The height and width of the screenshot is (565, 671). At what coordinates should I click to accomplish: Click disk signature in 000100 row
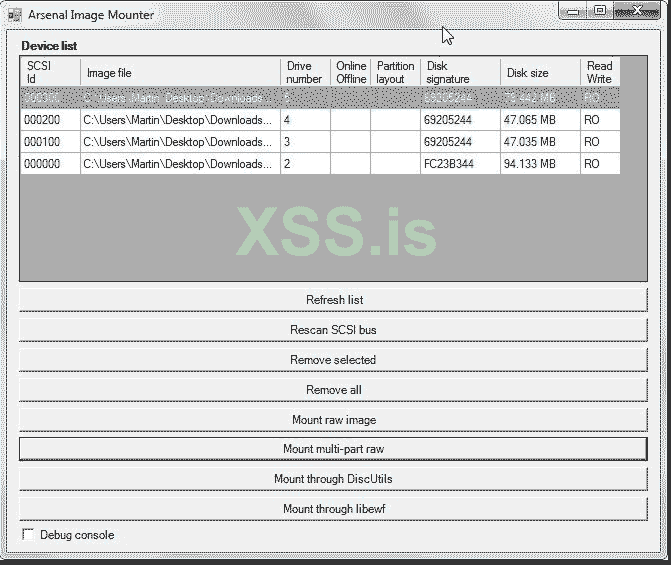coord(460,142)
